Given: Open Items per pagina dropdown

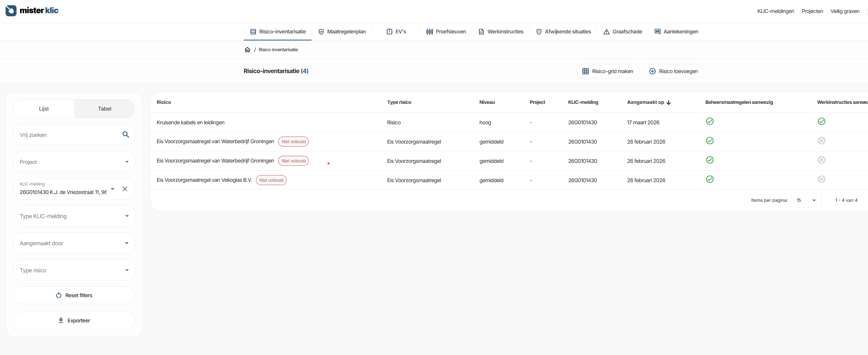Looking at the screenshot, I should 806,200.
